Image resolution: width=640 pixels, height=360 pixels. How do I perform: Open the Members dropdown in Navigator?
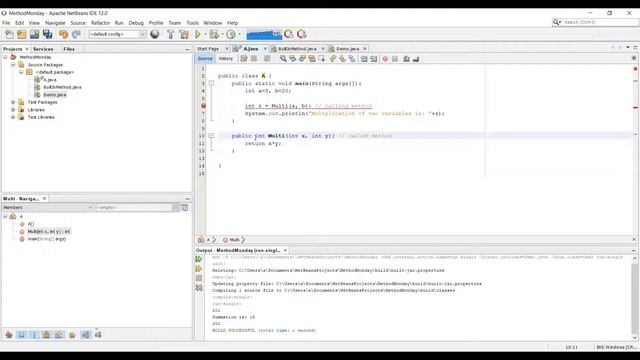[x=48, y=207]
